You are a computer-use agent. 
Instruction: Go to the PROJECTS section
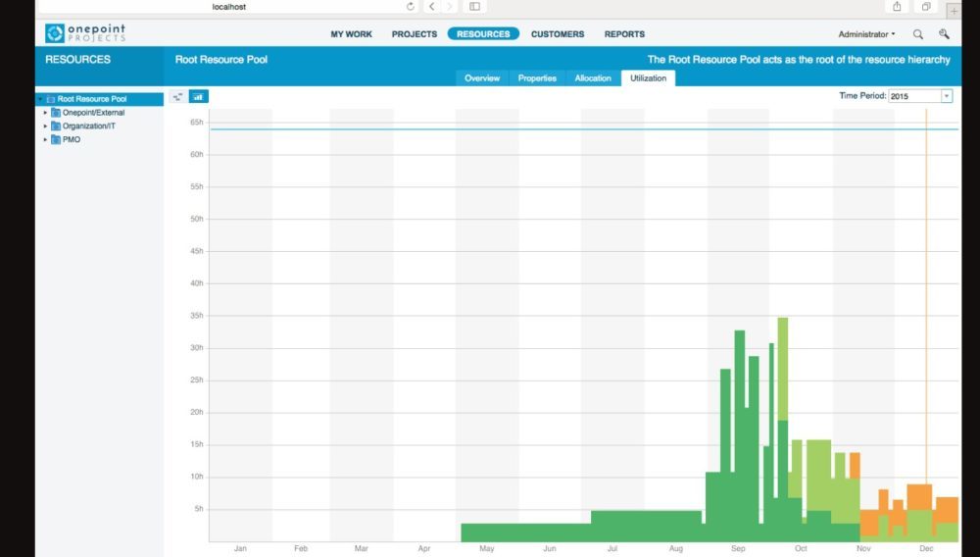click(x=415, y=34)
